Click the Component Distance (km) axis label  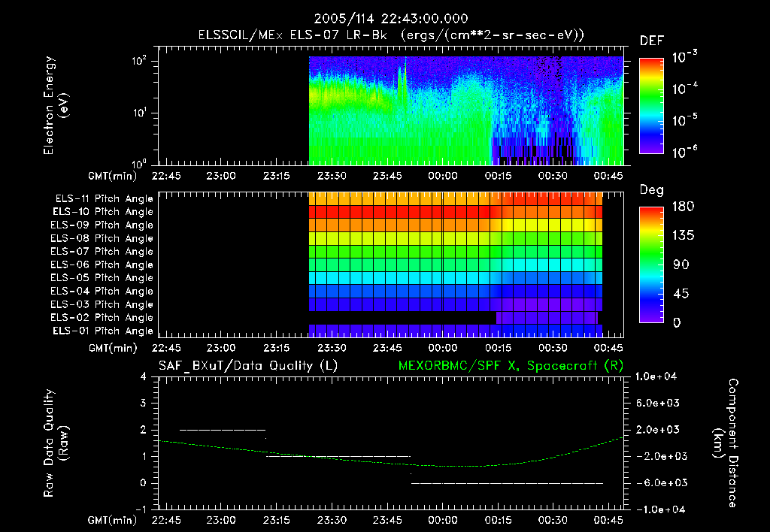pos(726,443)
